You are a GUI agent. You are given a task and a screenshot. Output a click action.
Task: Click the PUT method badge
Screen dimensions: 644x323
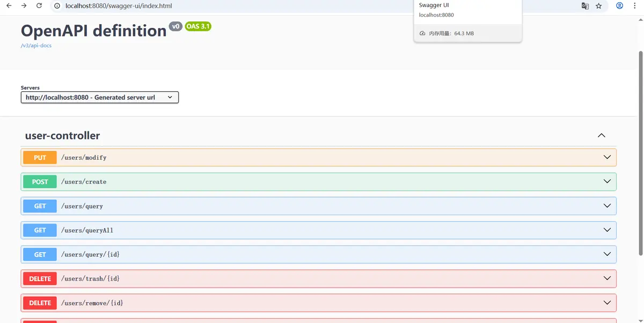(x=40, y=158)
